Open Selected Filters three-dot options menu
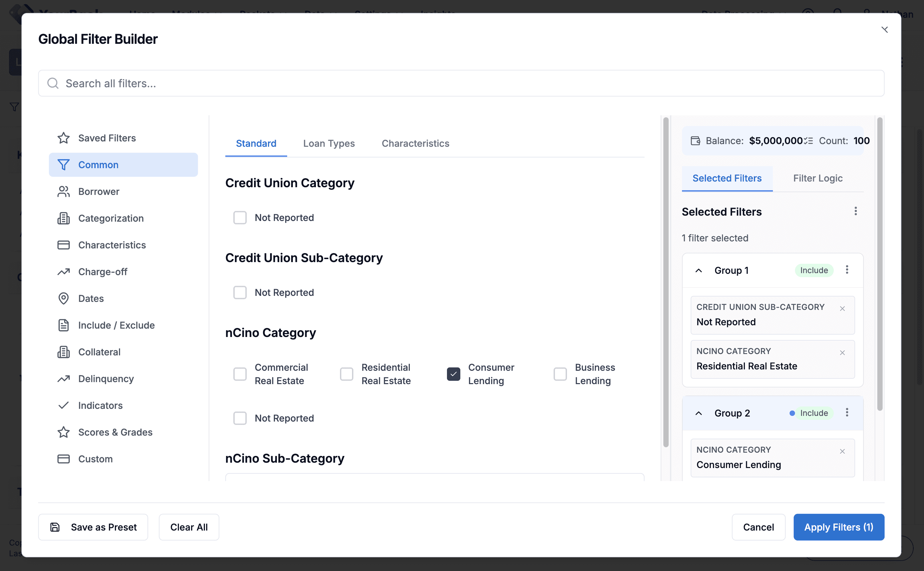924x571 pixels. pos(855,211)
